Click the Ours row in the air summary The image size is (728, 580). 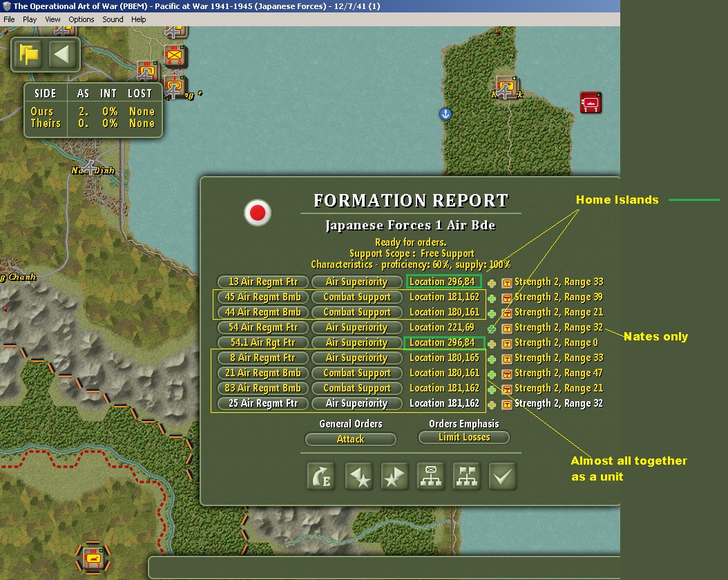pos(93,112)
